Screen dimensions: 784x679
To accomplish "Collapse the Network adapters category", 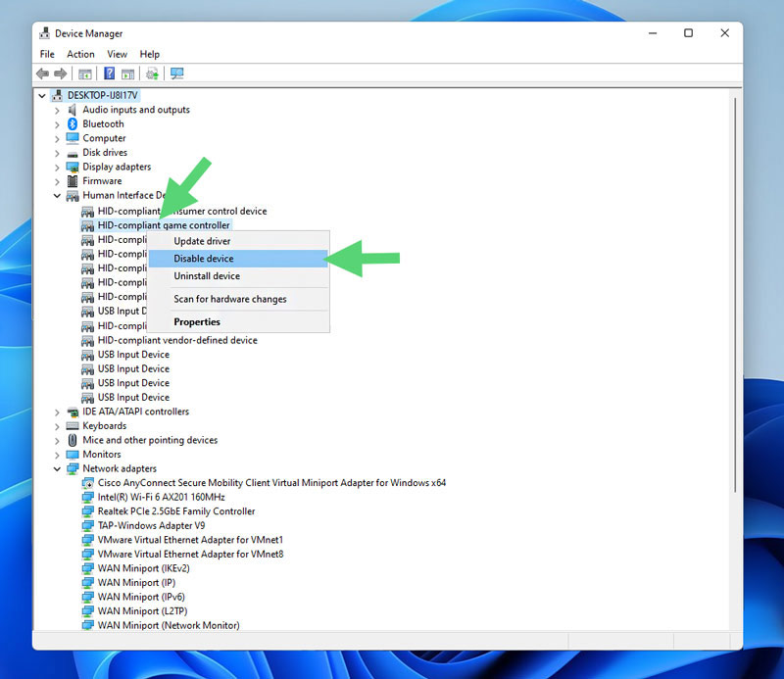I will [x=57, y=469].
